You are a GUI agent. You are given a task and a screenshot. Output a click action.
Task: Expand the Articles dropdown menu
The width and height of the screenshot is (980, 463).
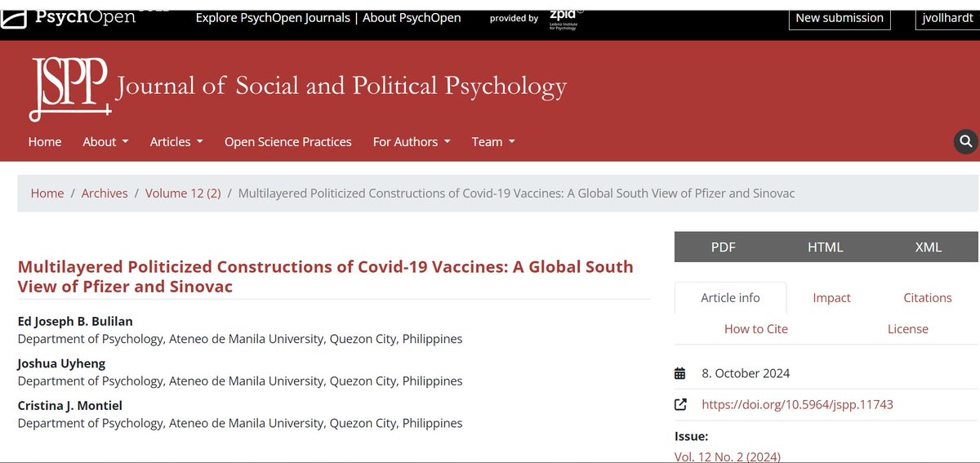tap(176, 141)
